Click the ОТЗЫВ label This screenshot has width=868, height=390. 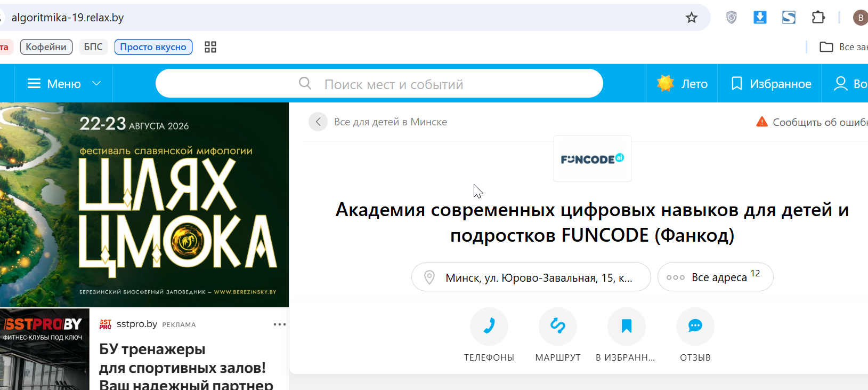695,357
